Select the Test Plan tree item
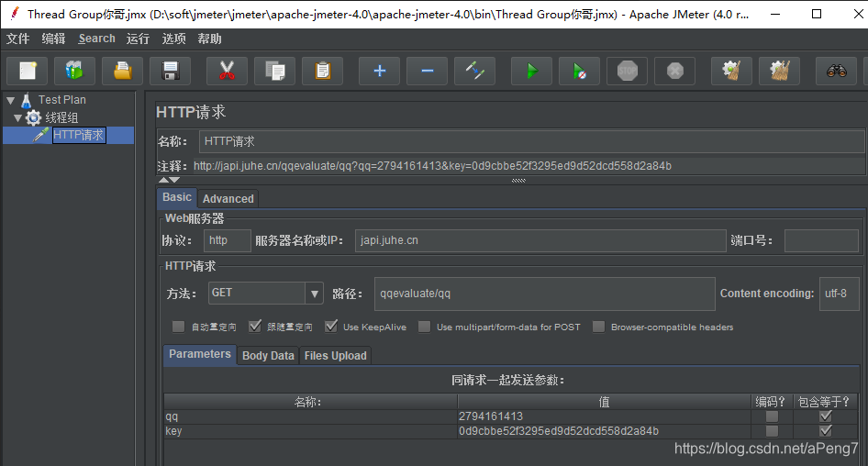Image resolution: width=868 pixels, height=466 pixels. [62, 100]
